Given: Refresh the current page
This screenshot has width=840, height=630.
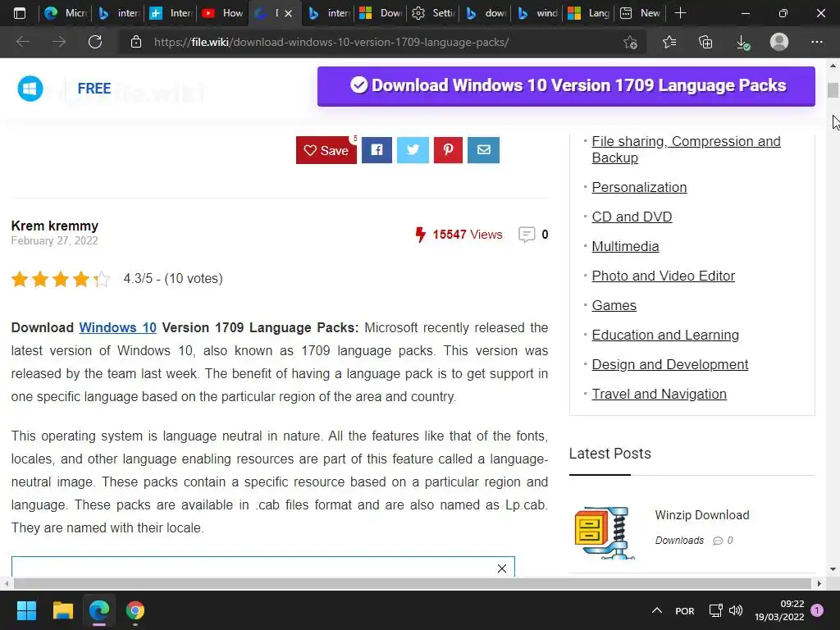Looking at the screenshot, I should tap(95, 42).
